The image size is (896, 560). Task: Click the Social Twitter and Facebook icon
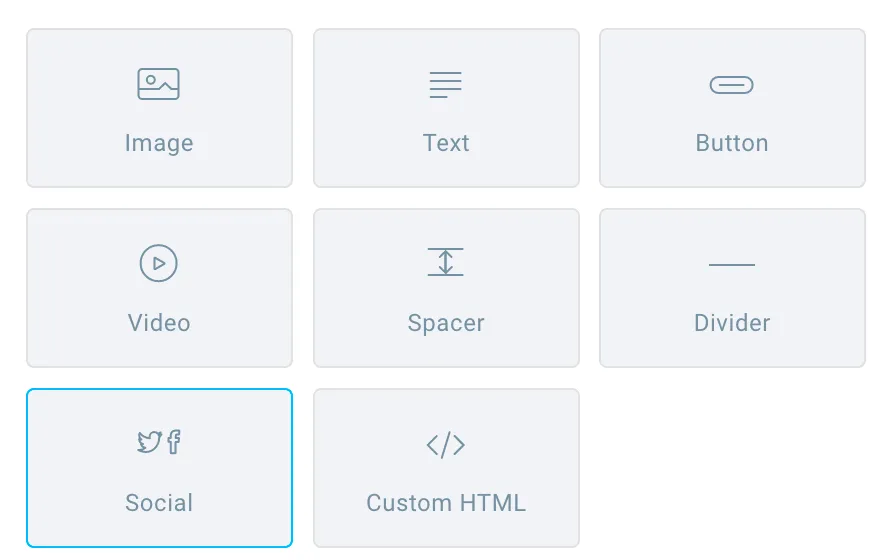click(159, 442)
